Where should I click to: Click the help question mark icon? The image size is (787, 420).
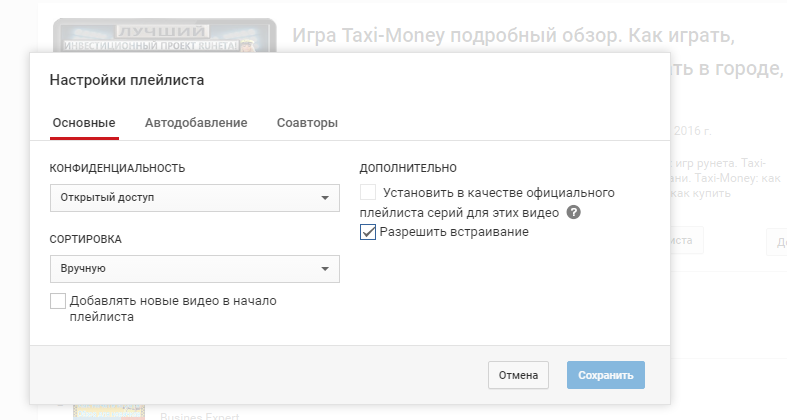click(x=573, y=212)
